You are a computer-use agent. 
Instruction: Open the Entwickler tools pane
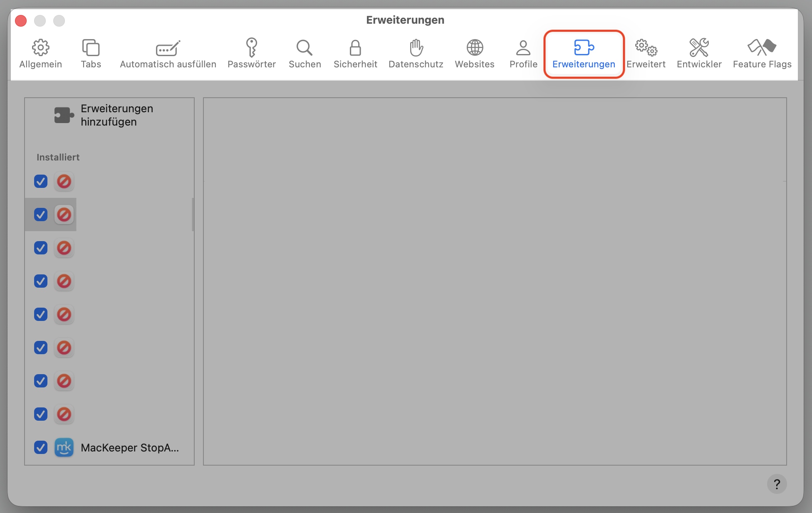(699, 54)
